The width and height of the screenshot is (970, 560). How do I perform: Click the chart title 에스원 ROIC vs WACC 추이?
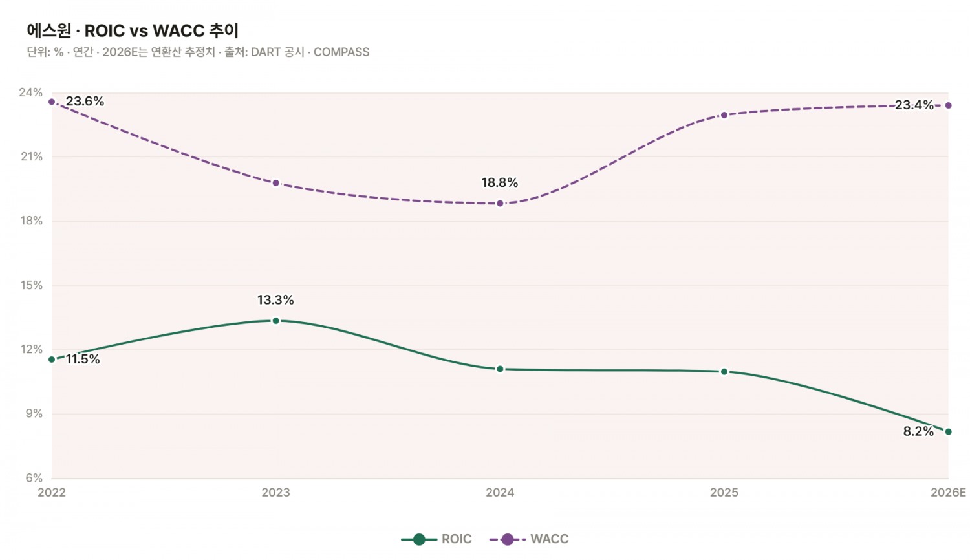point(133,30)
